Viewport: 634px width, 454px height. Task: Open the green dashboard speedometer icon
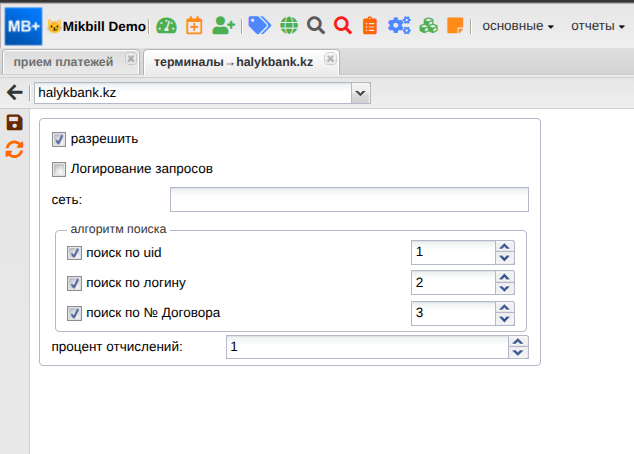click(x=166, y=26)
